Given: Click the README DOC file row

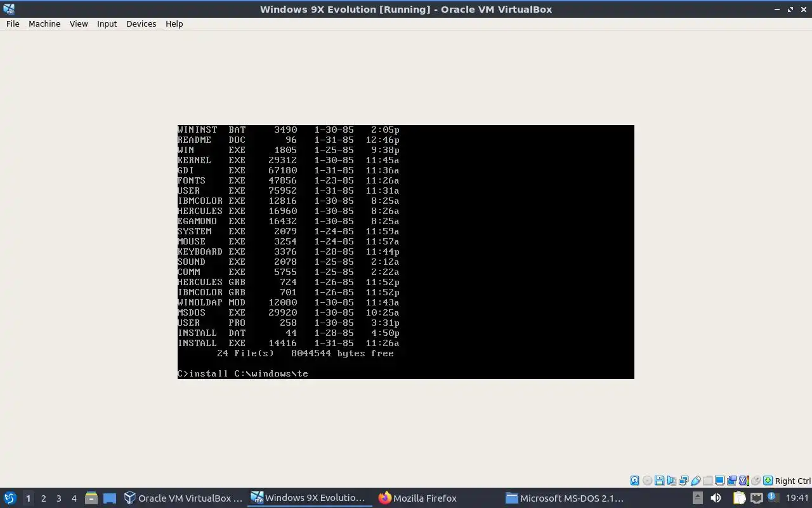Looking at the screenshot, I should (x=289, y=140).
